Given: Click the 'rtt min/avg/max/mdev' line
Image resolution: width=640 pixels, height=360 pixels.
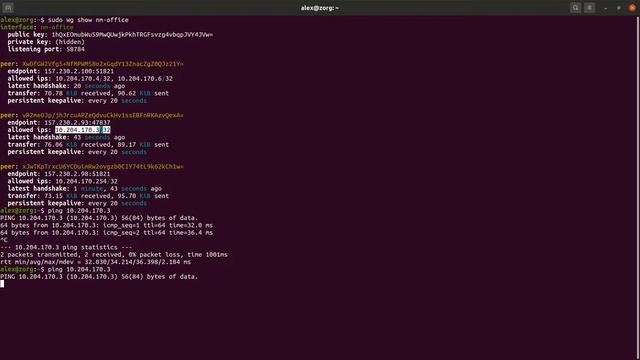Looking at the screenshot, I should (x=96, y=262).
